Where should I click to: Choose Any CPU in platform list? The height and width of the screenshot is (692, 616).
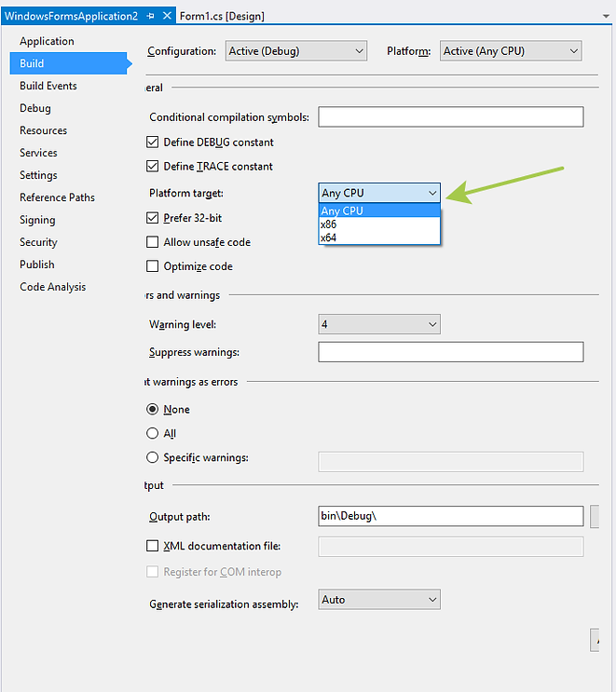tap(379, 211)
